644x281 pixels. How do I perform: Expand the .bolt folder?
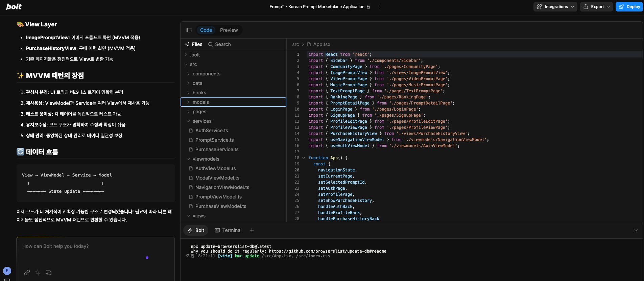click(233, 55)
